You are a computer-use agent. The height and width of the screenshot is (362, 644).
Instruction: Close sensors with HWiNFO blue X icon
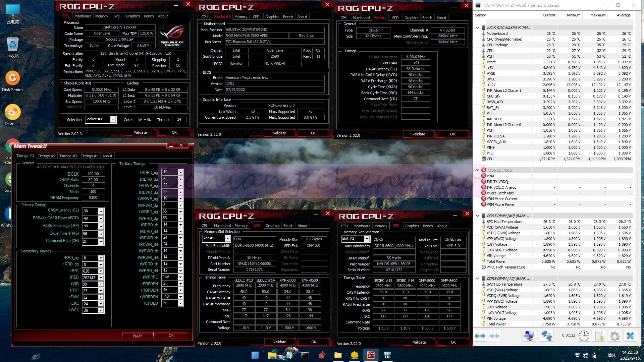(630, 336)
